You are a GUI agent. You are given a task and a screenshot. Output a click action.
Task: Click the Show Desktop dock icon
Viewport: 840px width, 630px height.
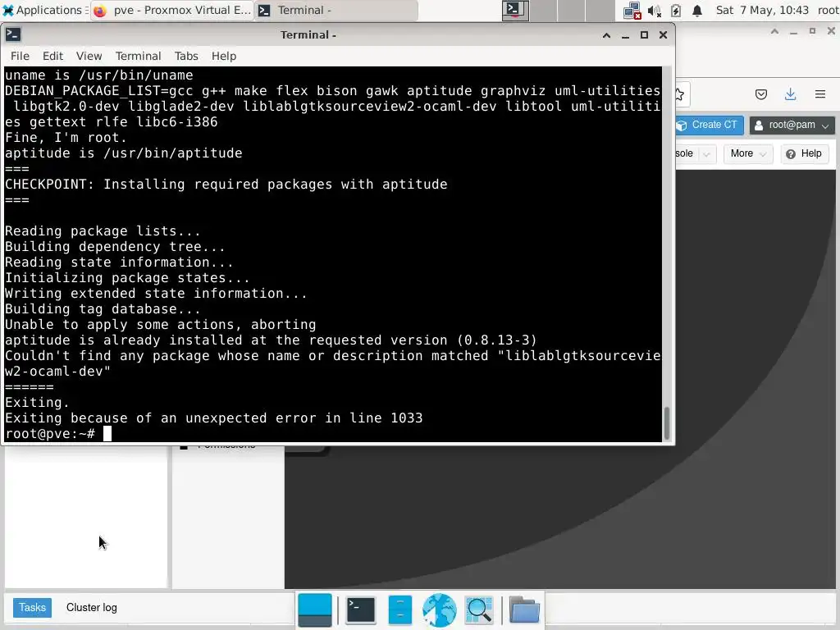tap(314, 609)
